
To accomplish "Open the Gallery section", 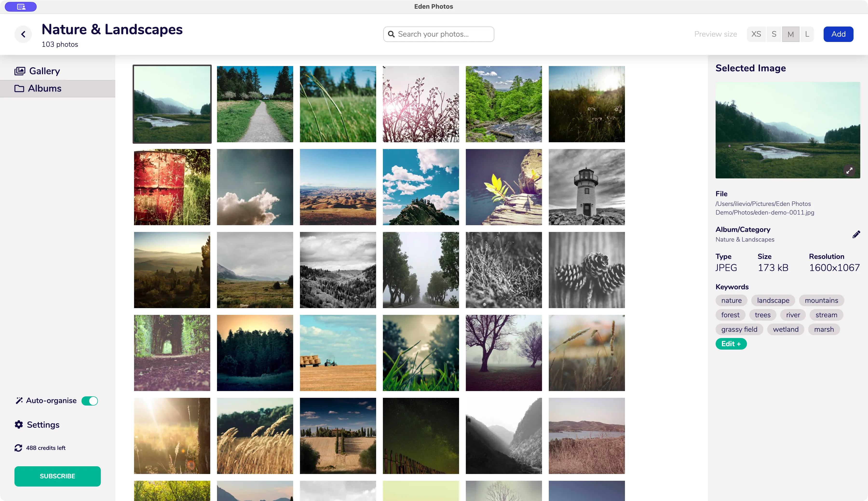I will pyautogui.click(x=58, y=71).
